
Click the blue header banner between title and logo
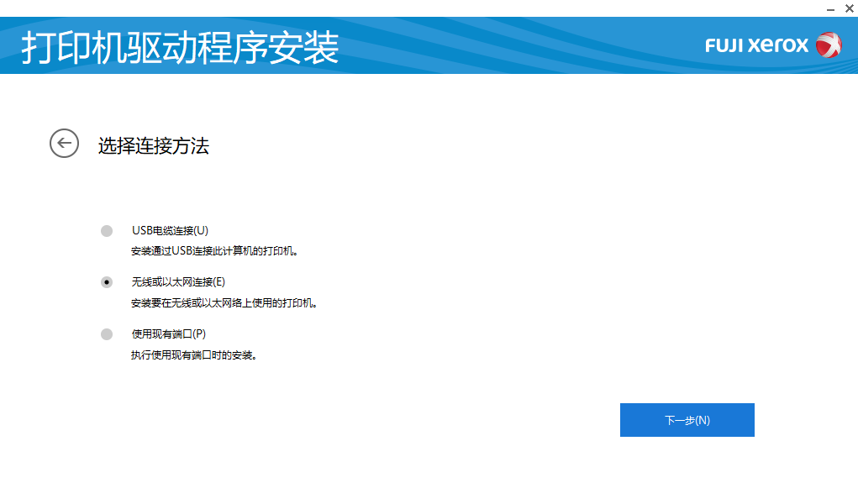(x=521, y=46)
